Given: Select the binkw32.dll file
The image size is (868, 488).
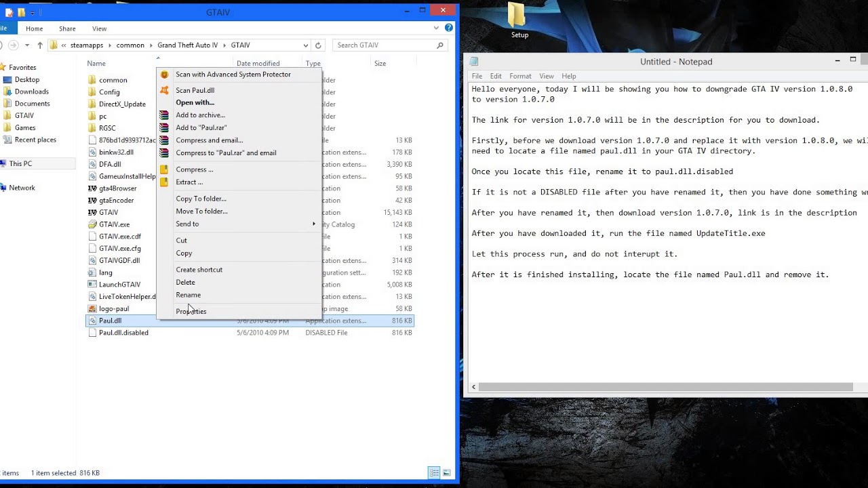Looking at the screenshot, I should click(116, 152).
